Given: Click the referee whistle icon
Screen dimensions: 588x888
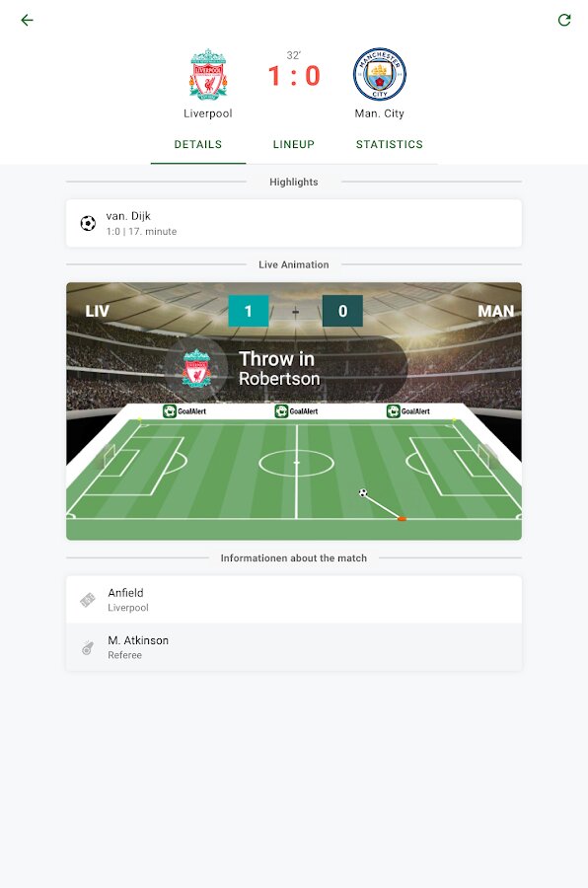Looking at the screenshot, I should click(x=87, y=647).
